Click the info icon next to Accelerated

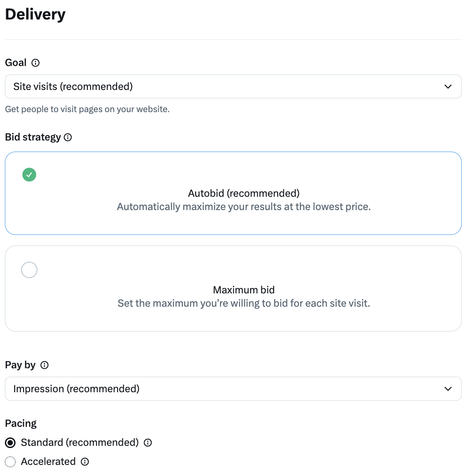85,462
